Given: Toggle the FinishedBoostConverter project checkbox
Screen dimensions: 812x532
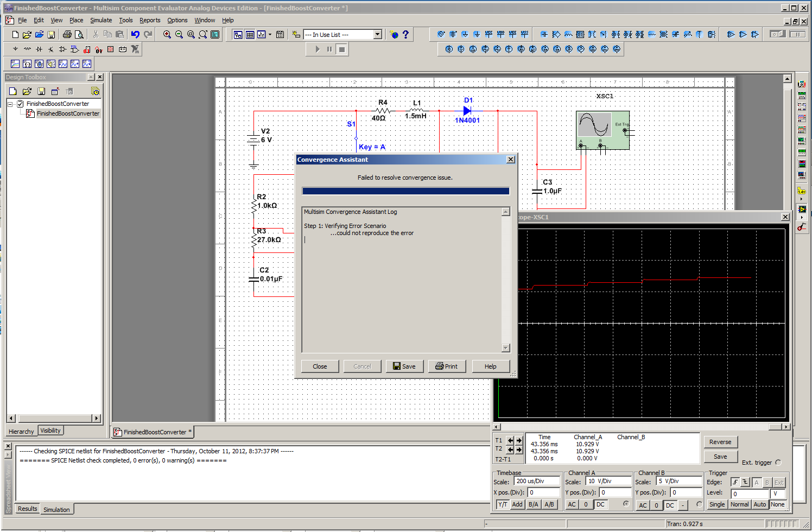Looking at the screenshot, I should pos(20,104).
